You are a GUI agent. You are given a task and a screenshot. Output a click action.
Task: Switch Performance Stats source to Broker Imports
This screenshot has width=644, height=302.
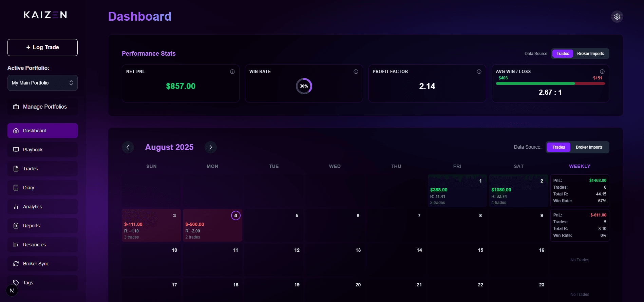[x=590, y=54]
